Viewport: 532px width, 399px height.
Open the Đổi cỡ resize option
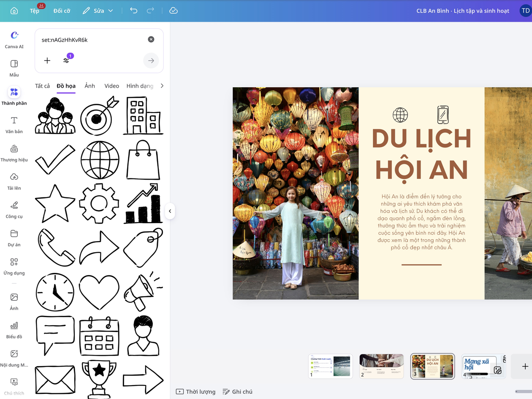click(62, 11)
